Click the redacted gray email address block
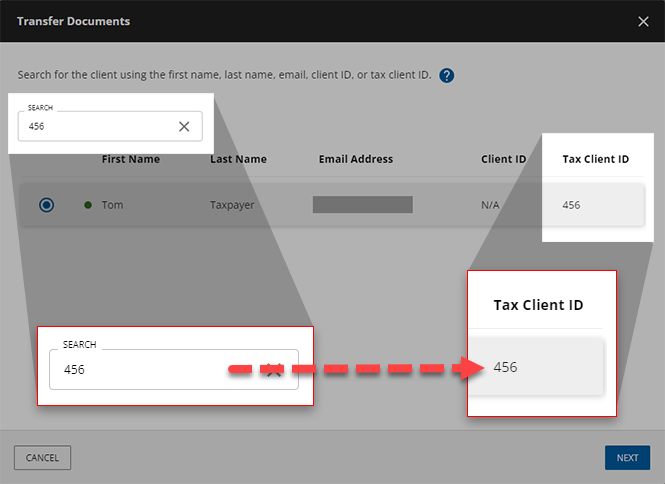 click(x=362, y=205)
